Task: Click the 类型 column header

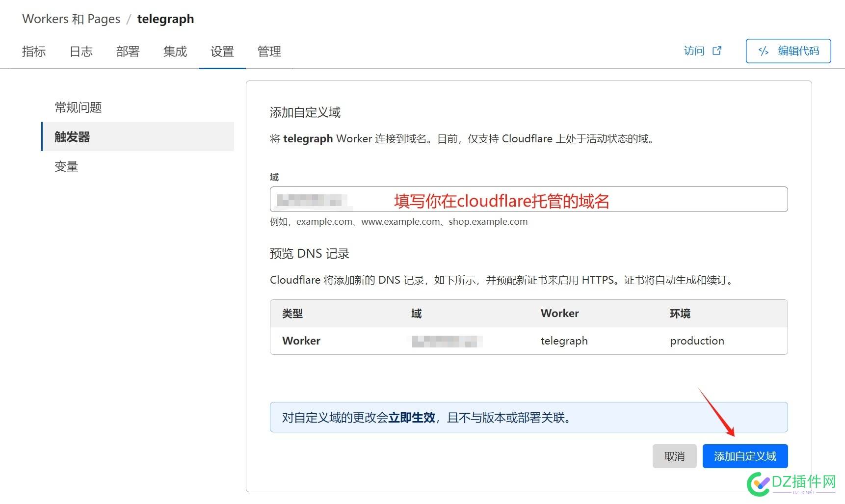Action: pyautogui.click(x=292, y=314)
